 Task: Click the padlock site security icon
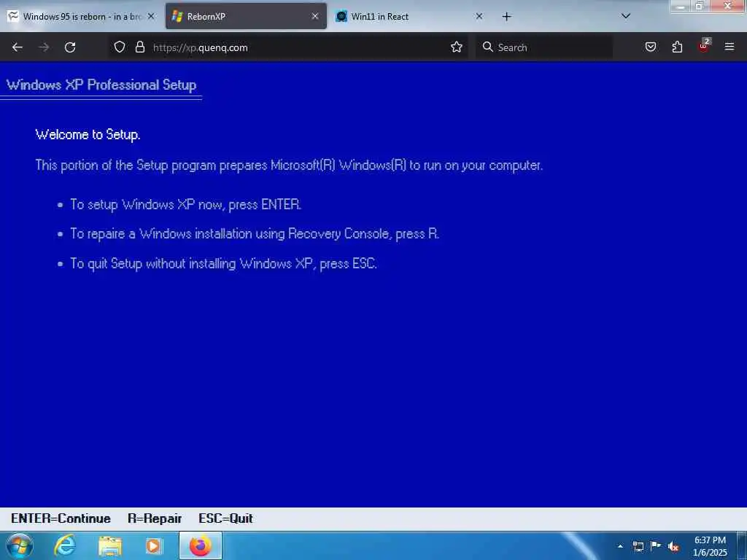point(139,47)
